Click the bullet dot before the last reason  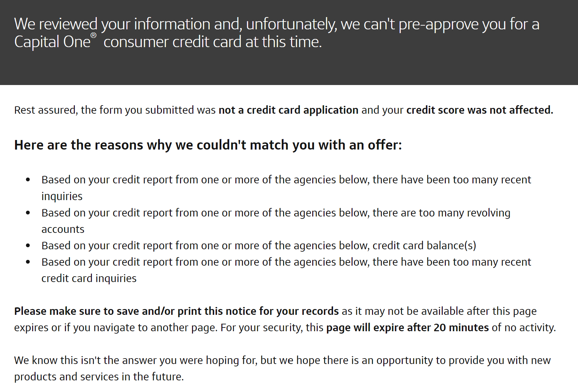pyautogui.click(x=28, y=262)
